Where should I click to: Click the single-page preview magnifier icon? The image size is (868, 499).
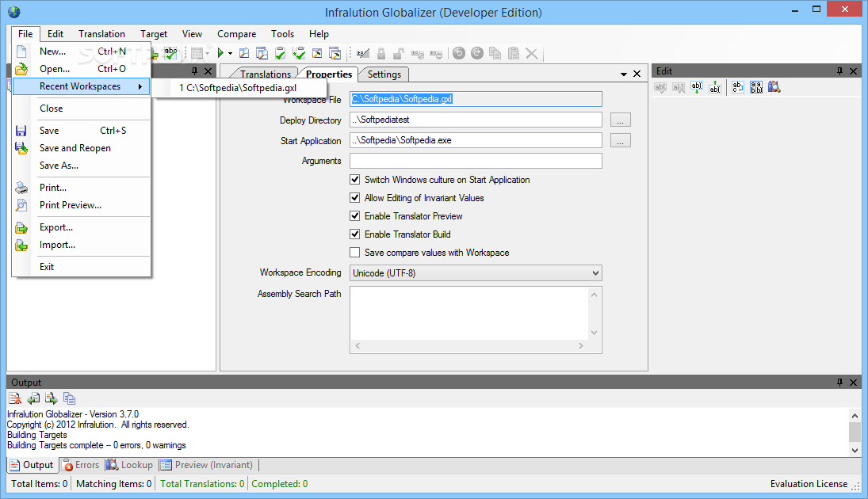tap(244, 53)
